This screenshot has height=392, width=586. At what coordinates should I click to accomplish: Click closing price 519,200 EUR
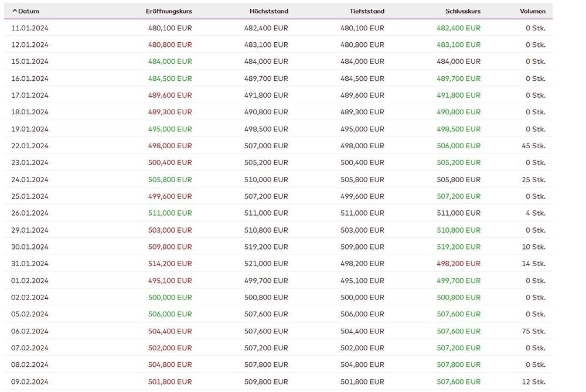click(458, 247)
